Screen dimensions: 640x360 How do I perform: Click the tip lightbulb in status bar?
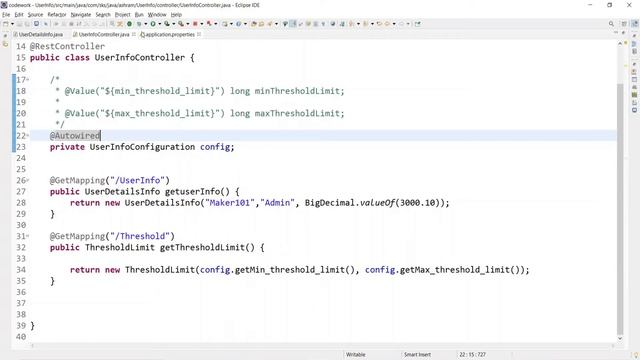(x=636, y=355)
